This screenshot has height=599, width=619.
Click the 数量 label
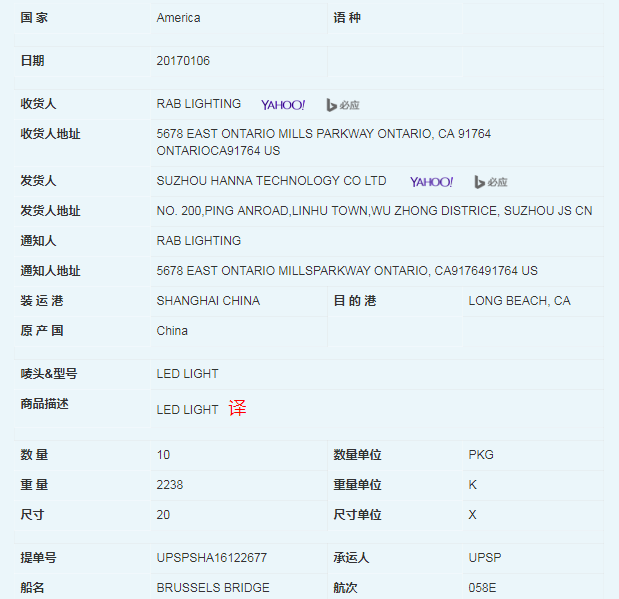[34, 455]
